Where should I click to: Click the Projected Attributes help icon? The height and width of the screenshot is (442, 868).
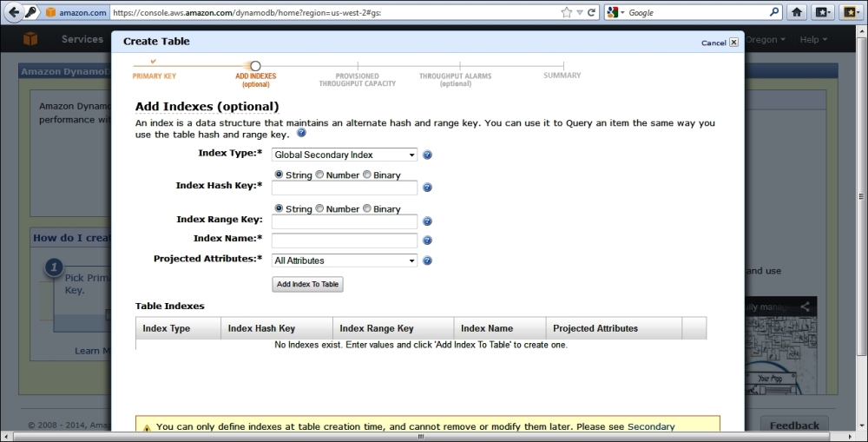(427, 261)
